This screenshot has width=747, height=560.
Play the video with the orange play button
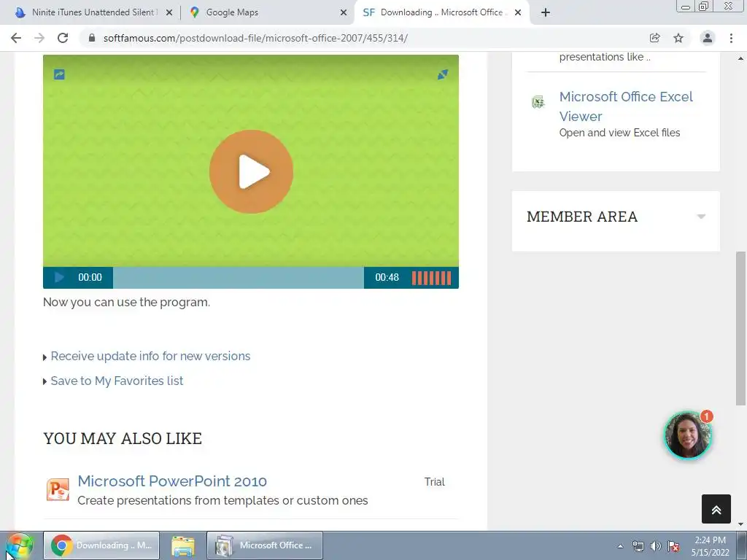click(251, 171)
